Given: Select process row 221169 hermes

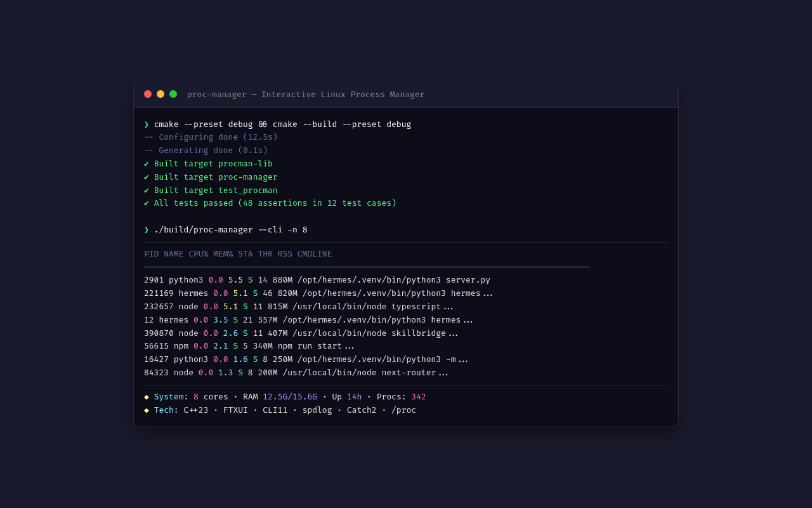Looking at the screenshot, I should pos(318,293).
